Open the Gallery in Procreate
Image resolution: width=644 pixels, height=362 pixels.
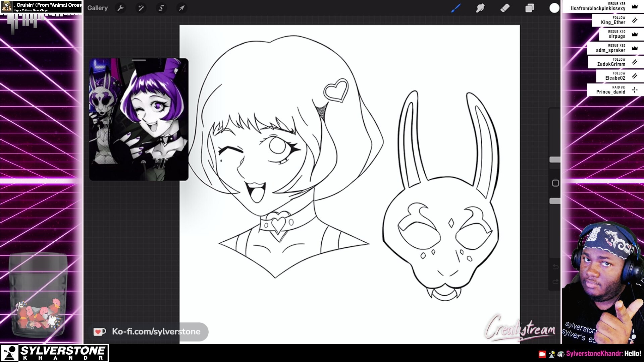coord(97,8)
